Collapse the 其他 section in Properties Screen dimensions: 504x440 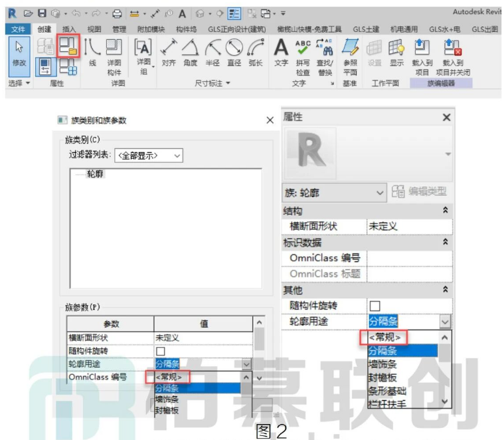445,290
